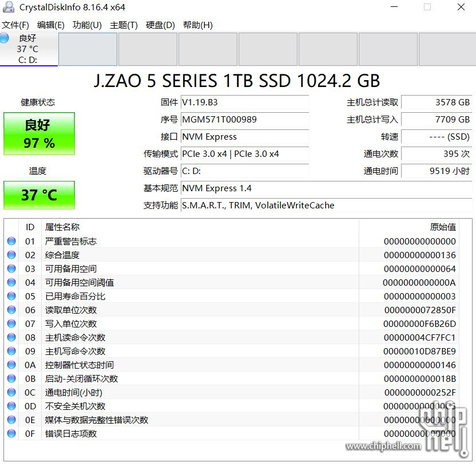
Task: Click the interface field NVM Express
Action: click(245, 137)
